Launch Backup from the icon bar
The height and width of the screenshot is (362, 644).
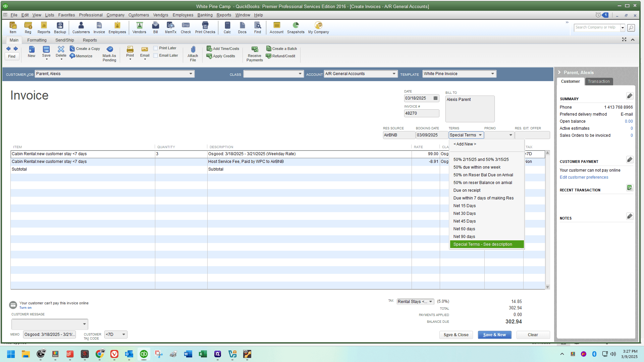(60, 27)
